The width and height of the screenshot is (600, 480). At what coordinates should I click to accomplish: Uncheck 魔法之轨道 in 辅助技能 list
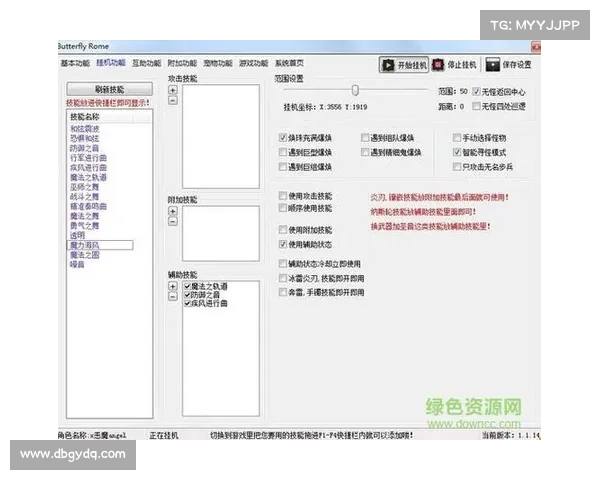[x=188, y=286]
